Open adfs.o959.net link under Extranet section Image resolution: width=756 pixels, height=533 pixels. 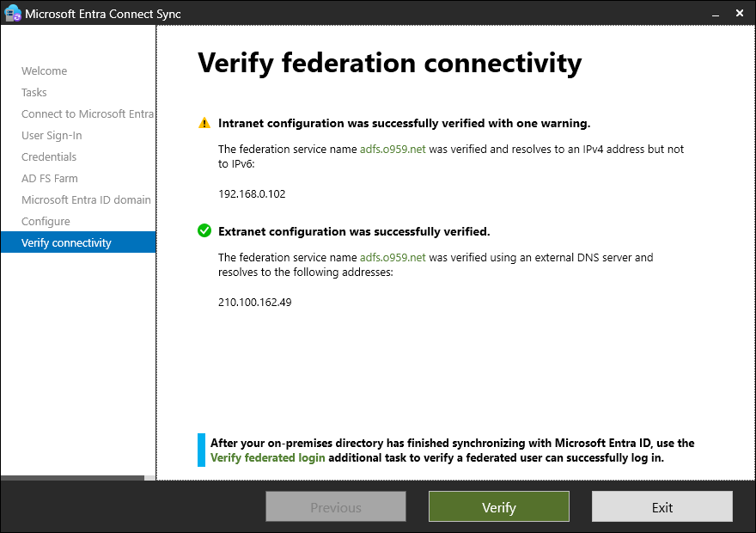[x=393, y=257]
